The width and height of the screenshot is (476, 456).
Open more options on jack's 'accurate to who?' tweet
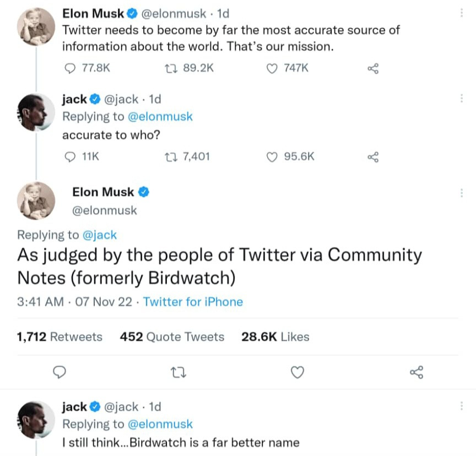click(x=461, y=99)
